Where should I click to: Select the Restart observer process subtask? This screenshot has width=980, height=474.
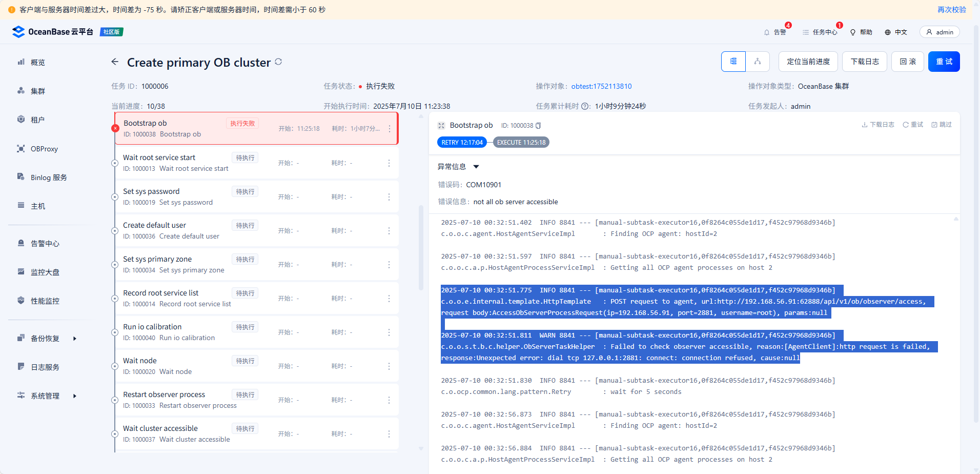point(256,400)
